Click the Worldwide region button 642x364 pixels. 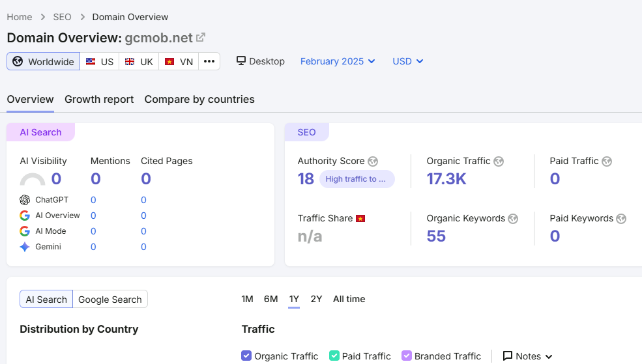(x=44, y=61)
